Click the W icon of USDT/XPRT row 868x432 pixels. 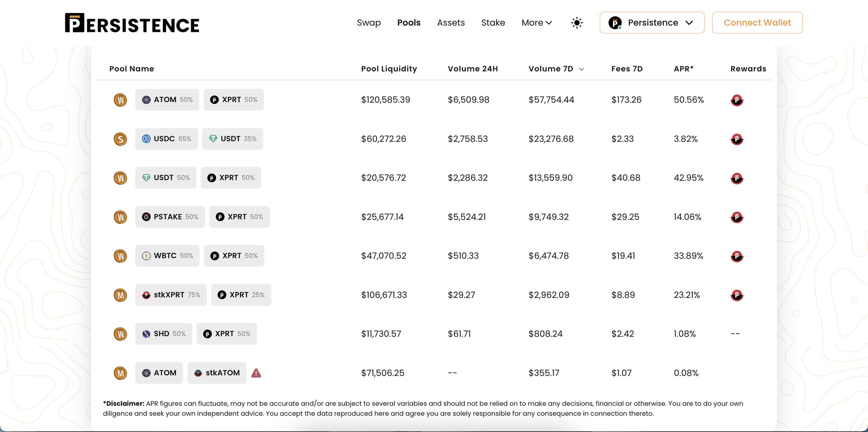(120, 178)
